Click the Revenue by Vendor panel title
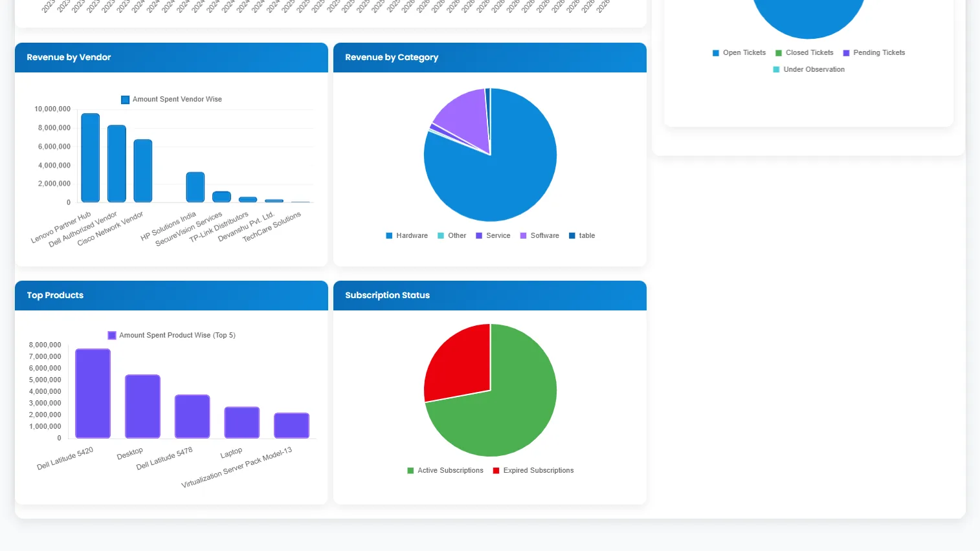The image size is (980, 551). pos(69,58)
